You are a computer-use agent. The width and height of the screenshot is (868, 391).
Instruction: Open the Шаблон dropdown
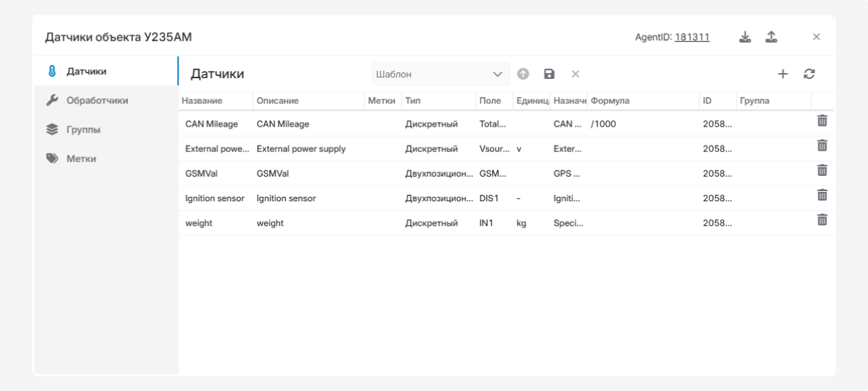[441, 74]
